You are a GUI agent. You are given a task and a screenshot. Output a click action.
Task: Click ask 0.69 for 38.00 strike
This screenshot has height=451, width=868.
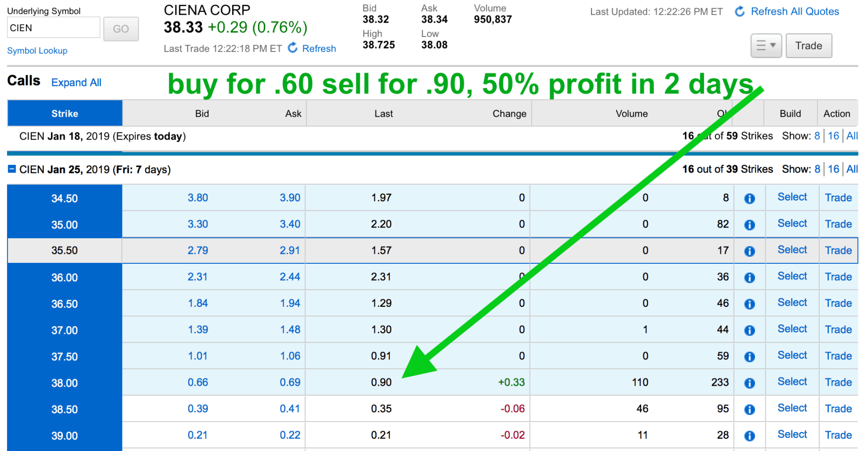click(290, 382)
